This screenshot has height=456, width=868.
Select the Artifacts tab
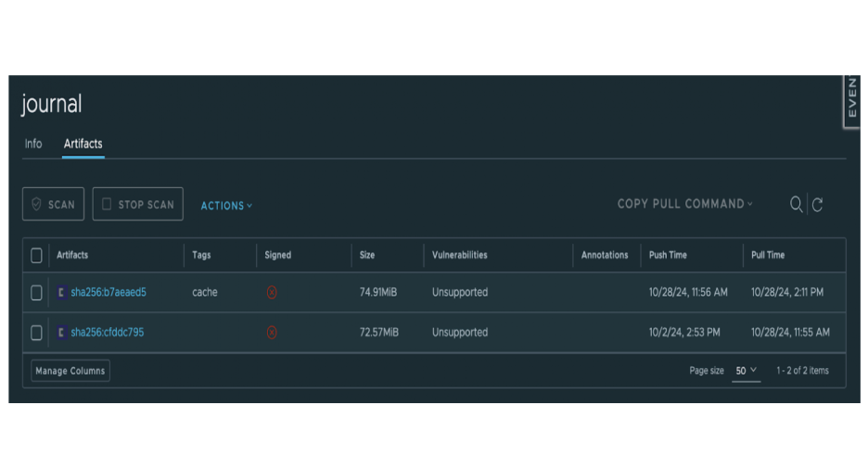(x=83, y=144)
